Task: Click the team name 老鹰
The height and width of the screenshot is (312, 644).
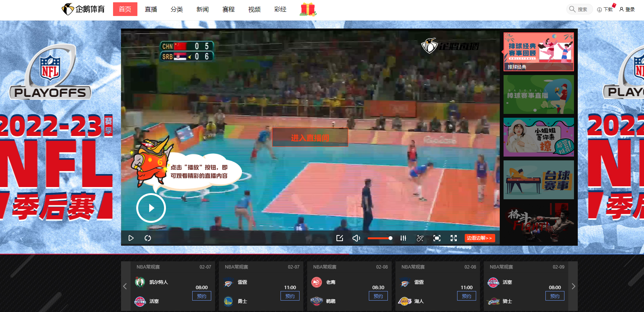Action: 331,282
